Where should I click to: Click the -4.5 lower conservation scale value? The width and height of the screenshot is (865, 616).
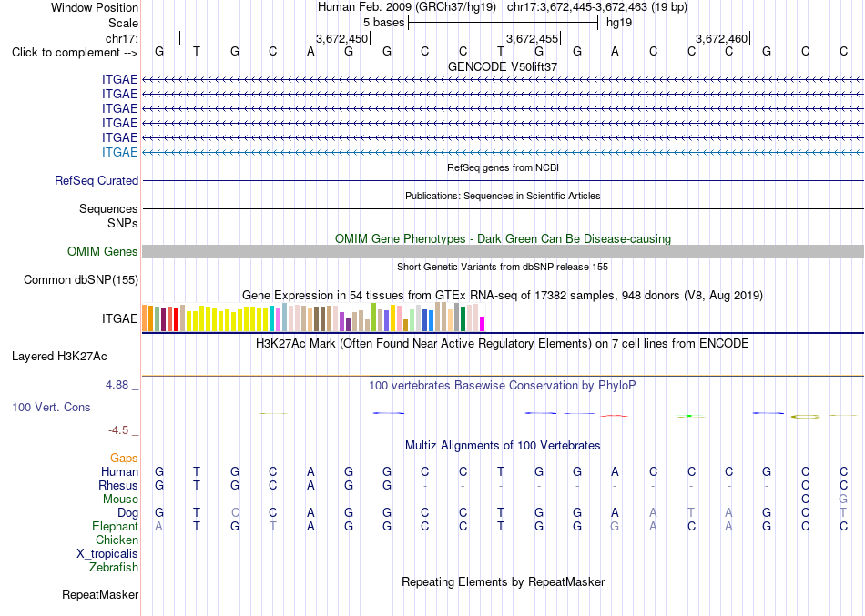point(118,430)
